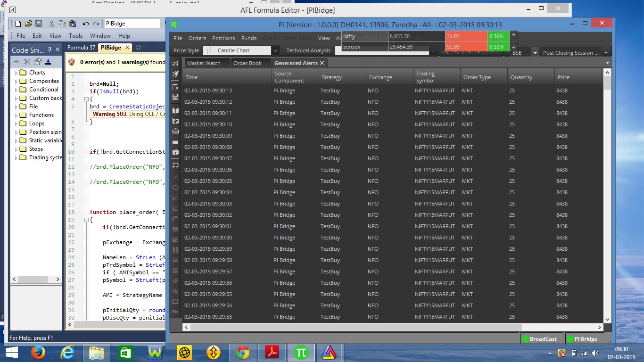Click the briefcase icon in Pi sidebar

click(175, 152)
